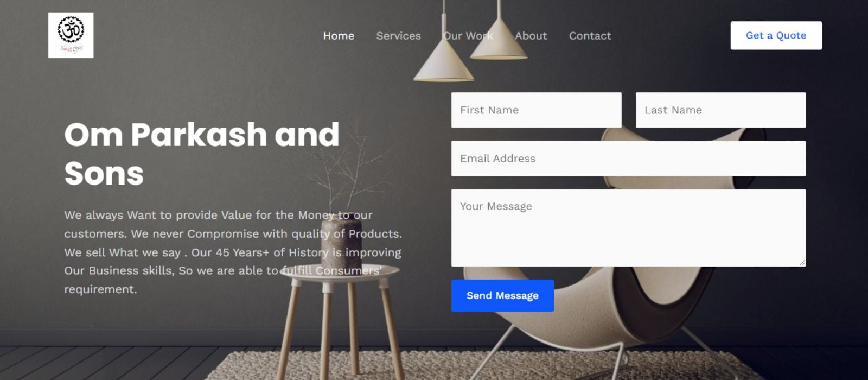Screen dimensions: 868x380
Task: Click inside the Your Message textarea
Action: point(628,228)
